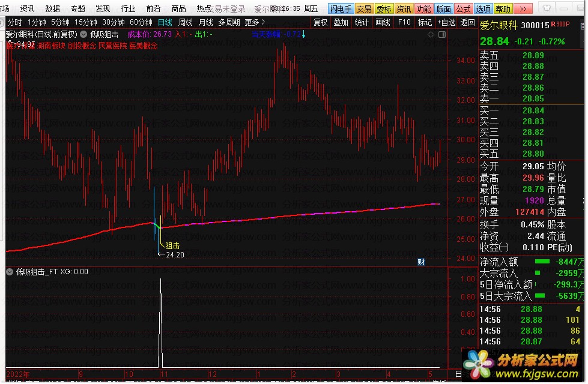Toggle the side panel layout icon

tap(442, 34)
